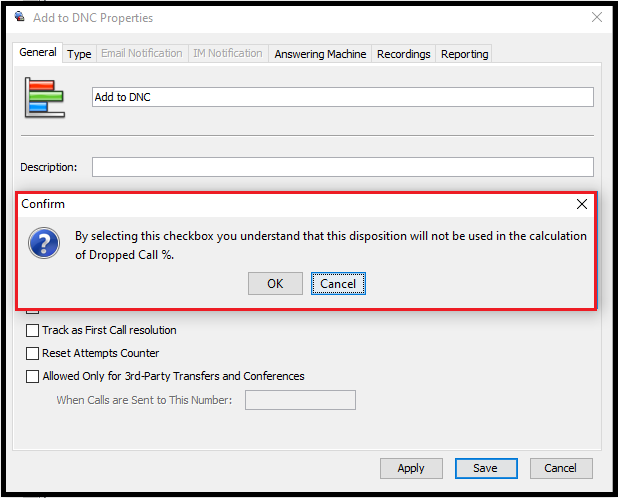
Task: Click the disposition bar chart icon
Action: point(45,97)
